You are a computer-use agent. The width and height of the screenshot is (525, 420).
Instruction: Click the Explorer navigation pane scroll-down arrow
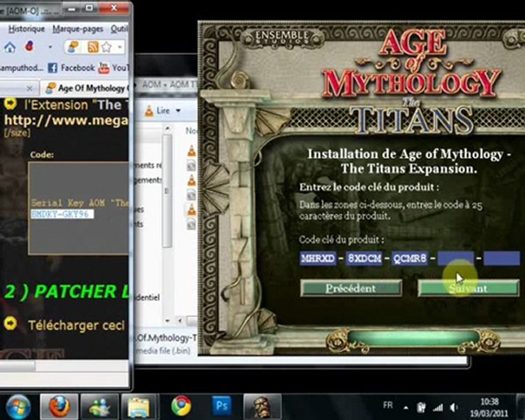pyautogui.click(x=167, y=320)
